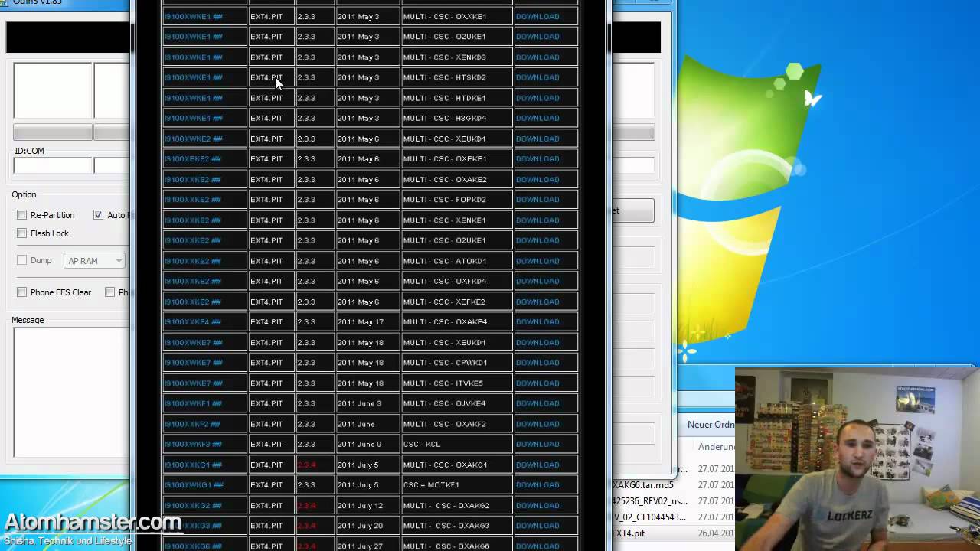Download the MULTI - CSC - OXEKE1 firmware
The width and height of the screenshot is (980, 551).
(537, 159)
